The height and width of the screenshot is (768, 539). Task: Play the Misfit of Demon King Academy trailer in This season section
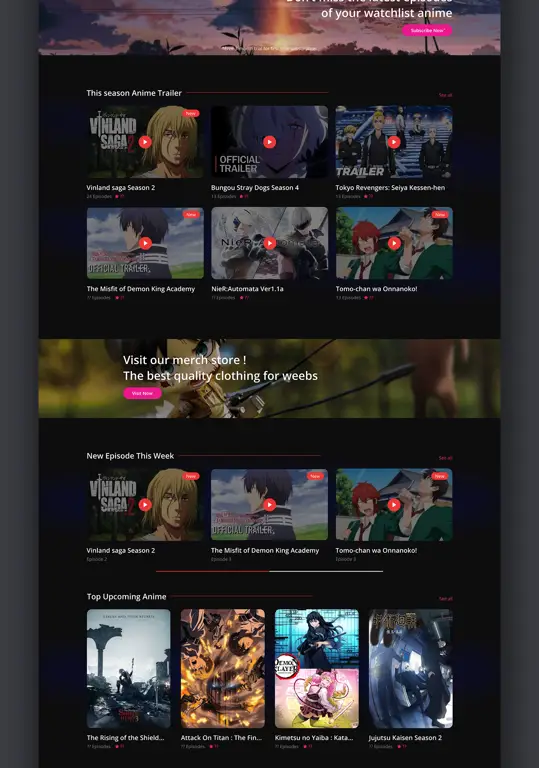pyautogui.click(x=145, y=243)
